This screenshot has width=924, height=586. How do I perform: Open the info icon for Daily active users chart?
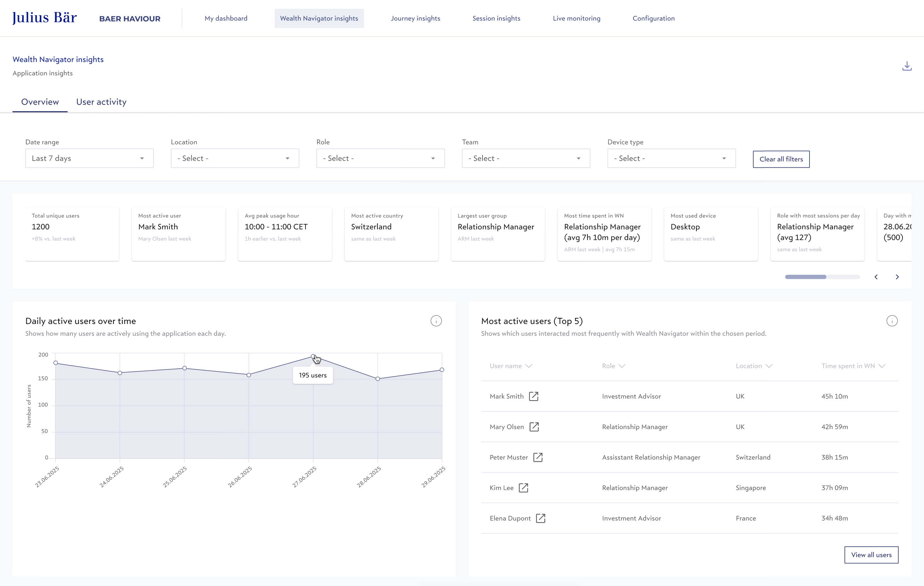point(436,321)
